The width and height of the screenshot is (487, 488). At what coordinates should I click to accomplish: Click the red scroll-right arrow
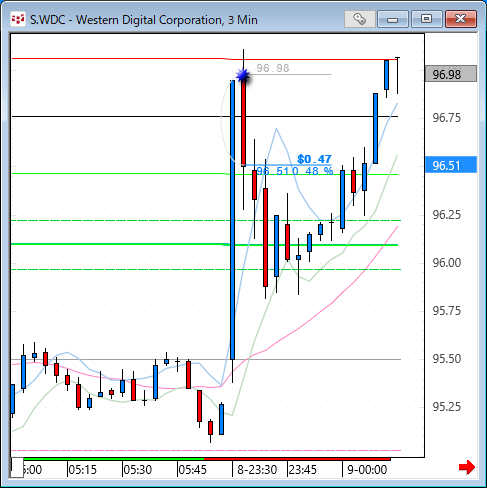click(467, 467)
